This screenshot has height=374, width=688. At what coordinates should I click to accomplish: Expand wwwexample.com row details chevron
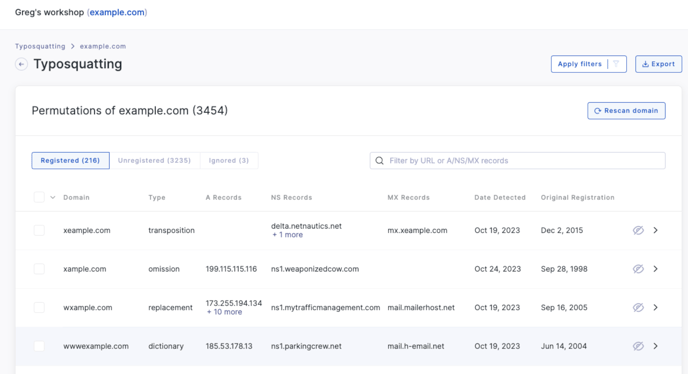(655, 346)
